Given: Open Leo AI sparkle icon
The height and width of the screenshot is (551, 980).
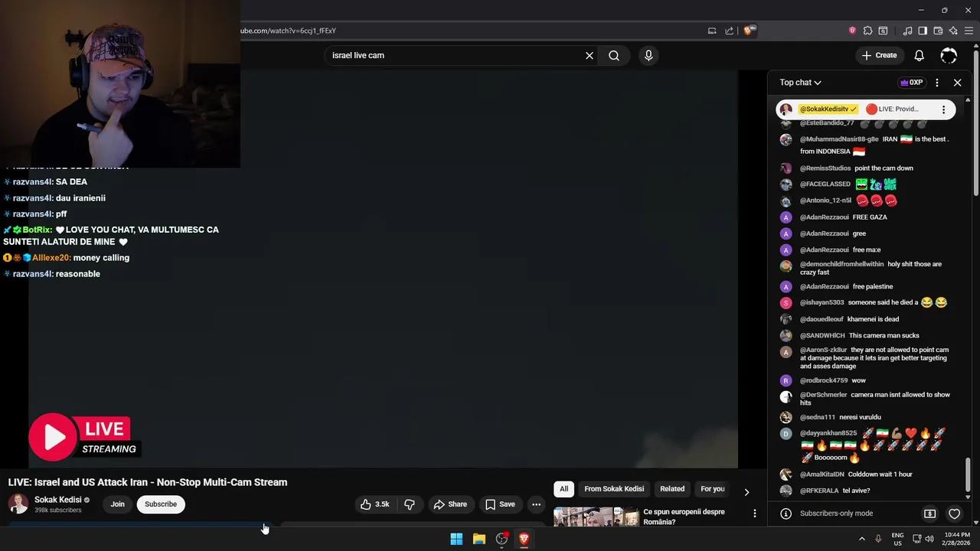Looking at the screenshot, I should (953, 31).
